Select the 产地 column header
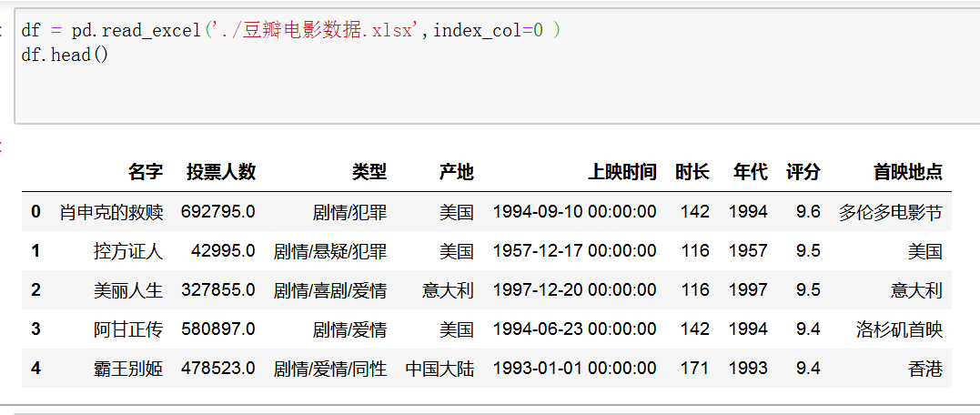 coord(456,172)
